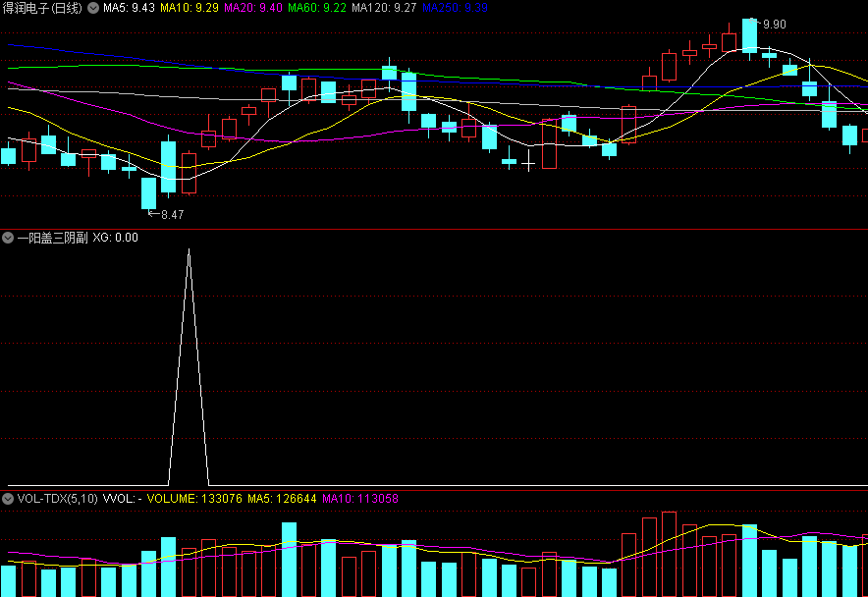Click the VVOL: - label
The image size is (868, 597).
pos(123,499)
